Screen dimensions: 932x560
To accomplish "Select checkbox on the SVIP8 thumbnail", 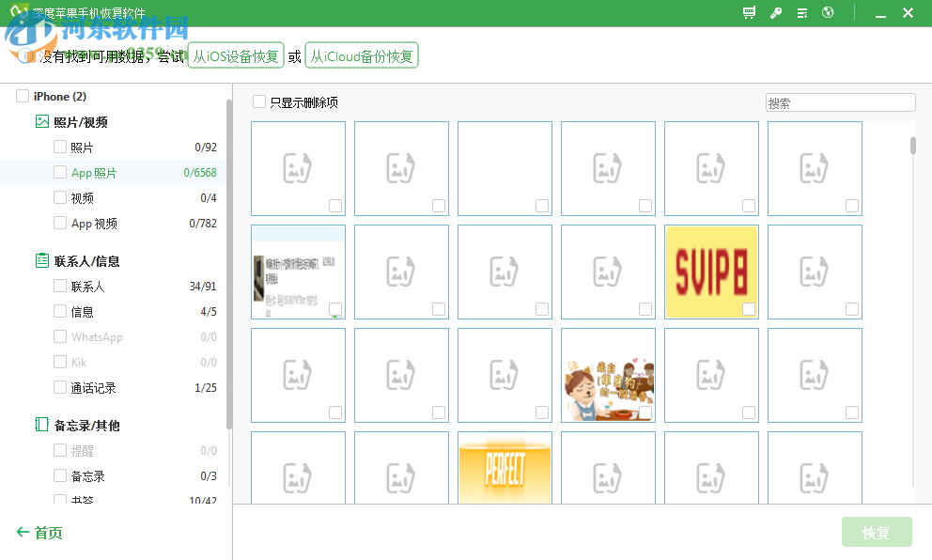I will coord(749,309).
